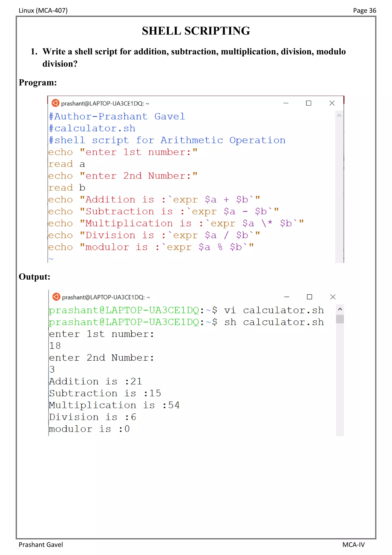The image size is (392, 555).
Task: Click the '#shell script for Arithmetic Operation' comment
Action: pyautogui.click(x=167, y=140)
